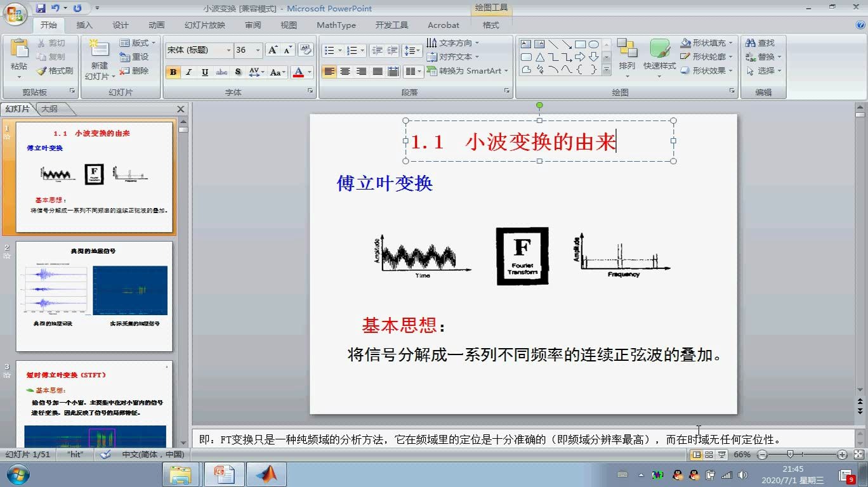Open the font name dropdown showing 宋体
Image resolution: width=868 pixels, height=487 pixels.
point(228,49)
